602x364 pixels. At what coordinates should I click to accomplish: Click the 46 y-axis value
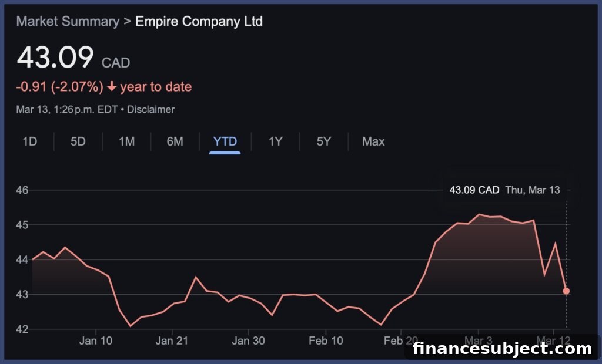[x=22, y=190]
